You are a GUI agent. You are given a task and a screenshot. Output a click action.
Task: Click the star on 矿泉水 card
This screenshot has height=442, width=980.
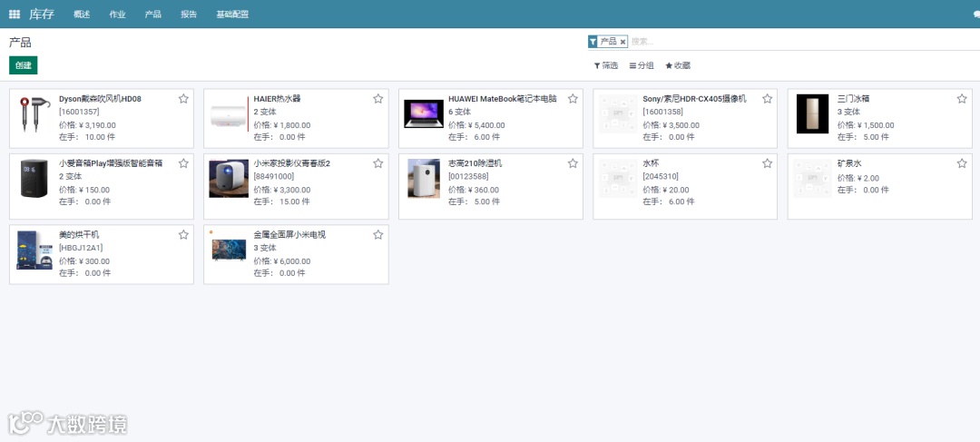(x=962, y=163)
